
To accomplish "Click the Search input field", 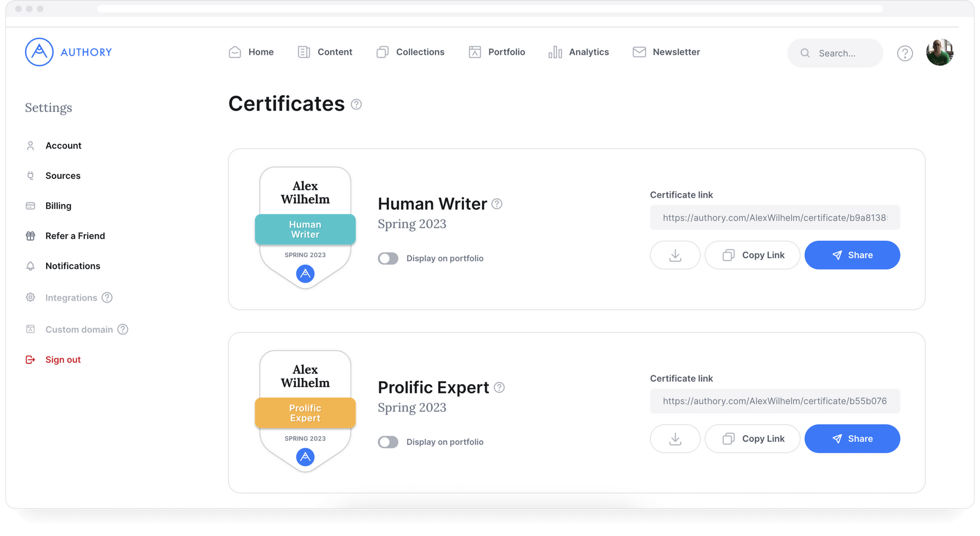I will coord(835,53).
